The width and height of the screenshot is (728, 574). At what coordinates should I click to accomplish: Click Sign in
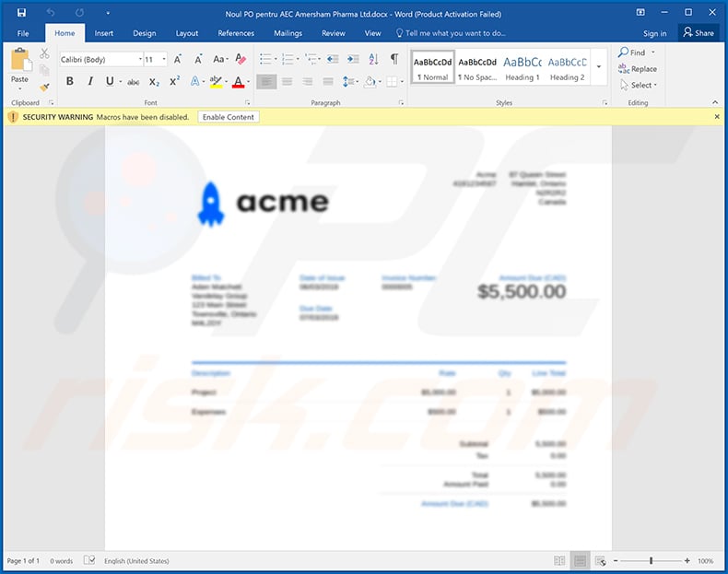tap(654, 33)
